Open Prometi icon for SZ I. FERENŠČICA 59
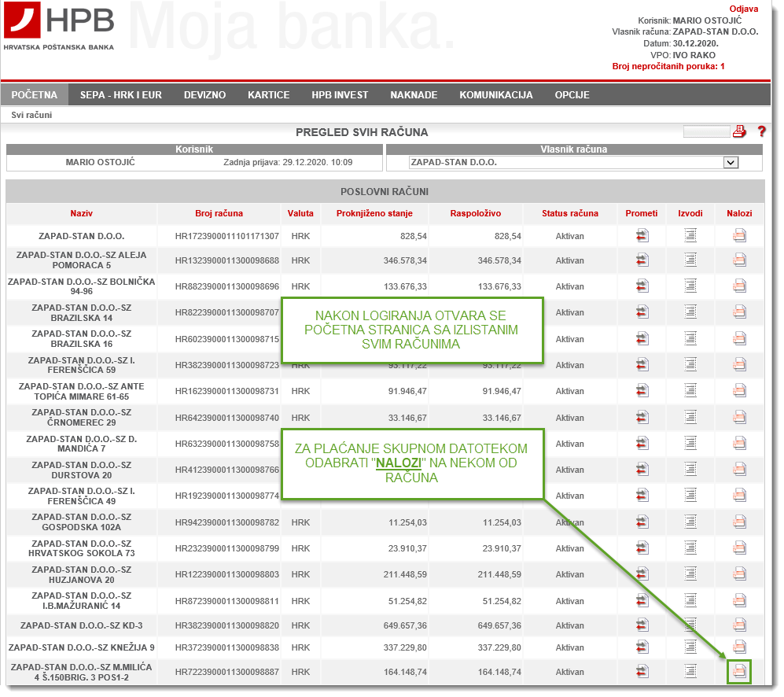The image size is (784, 697). [x=642, y=365]
